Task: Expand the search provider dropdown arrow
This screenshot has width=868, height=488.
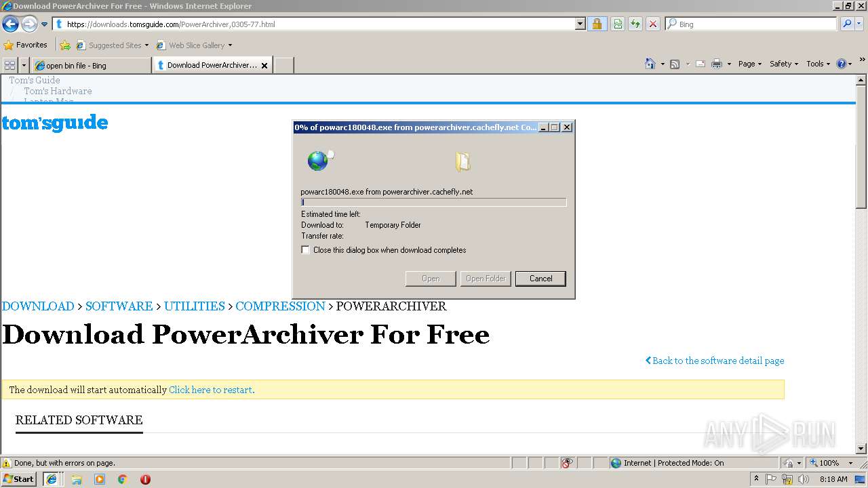Action: 860,24
